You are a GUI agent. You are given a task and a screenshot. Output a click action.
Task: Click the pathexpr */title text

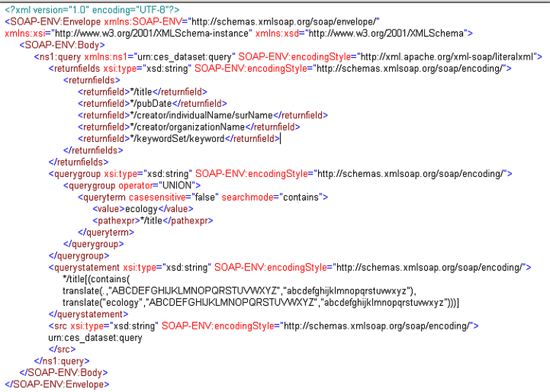pos(151,221)
